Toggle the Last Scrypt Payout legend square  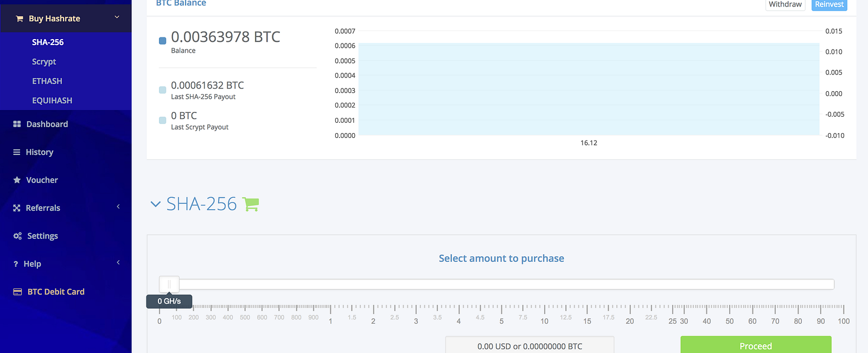pos(162,120)
